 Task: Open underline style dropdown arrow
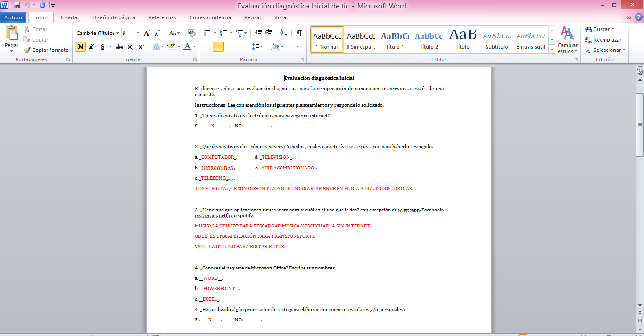pos(110,47)
